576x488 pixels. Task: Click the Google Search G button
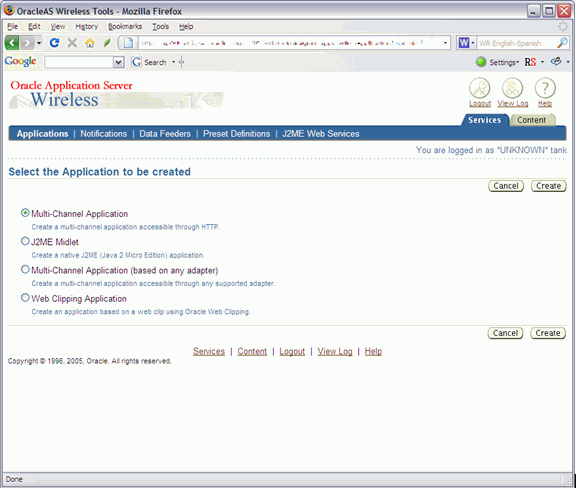click(x=149, y=62)
